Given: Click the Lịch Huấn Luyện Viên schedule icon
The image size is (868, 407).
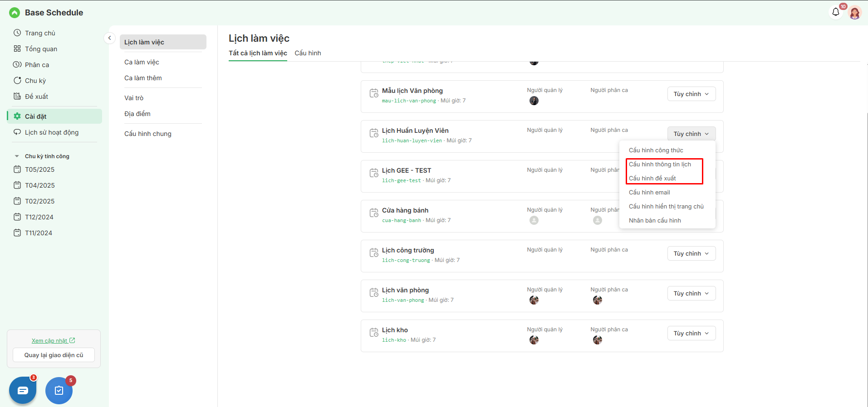Looking at the screenshot, I should [x=374, y=133].
